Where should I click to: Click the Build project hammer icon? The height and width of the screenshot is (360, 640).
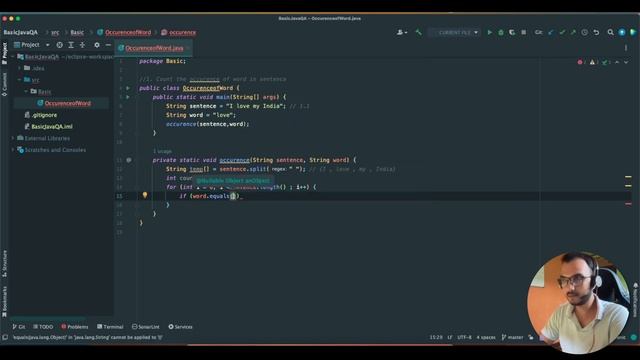coord(418,32)
